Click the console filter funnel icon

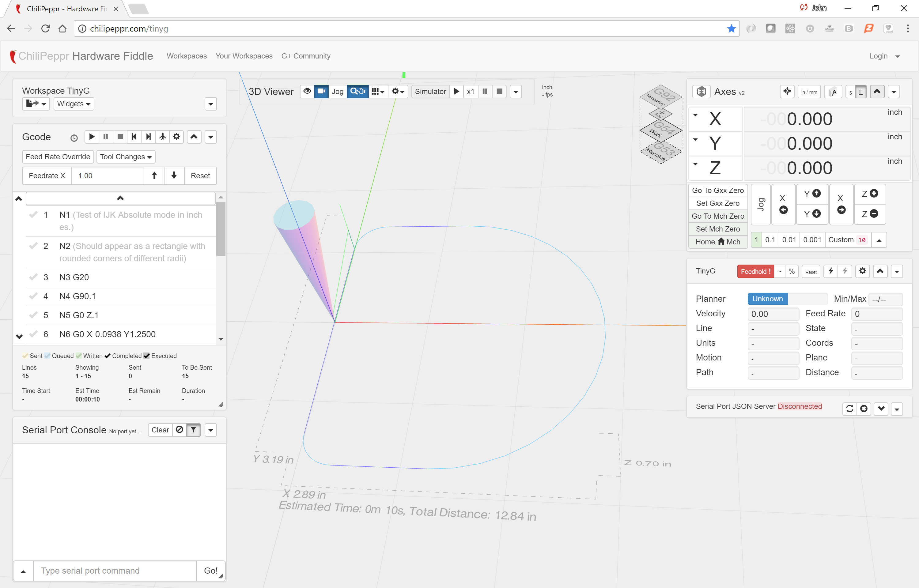(194, 430)
